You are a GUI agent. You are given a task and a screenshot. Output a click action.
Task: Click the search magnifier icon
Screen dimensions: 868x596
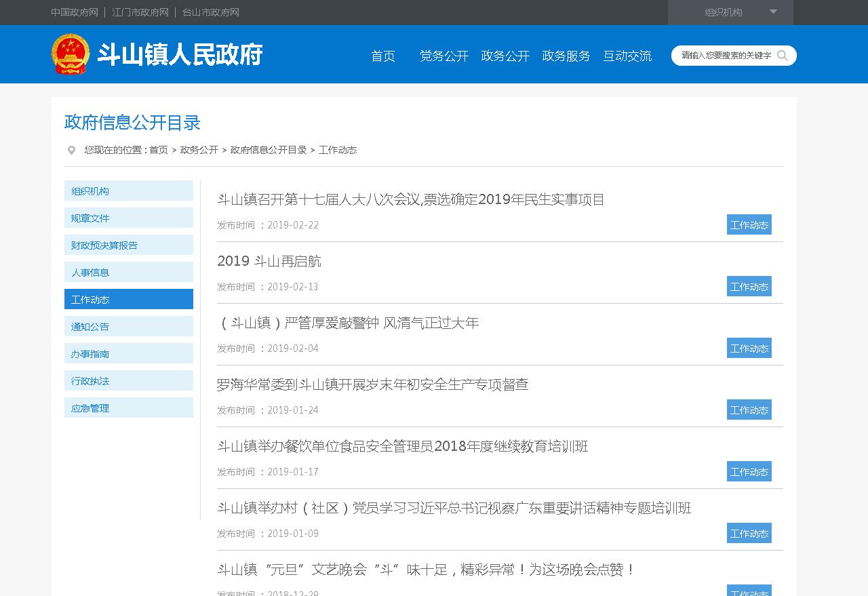783,56
